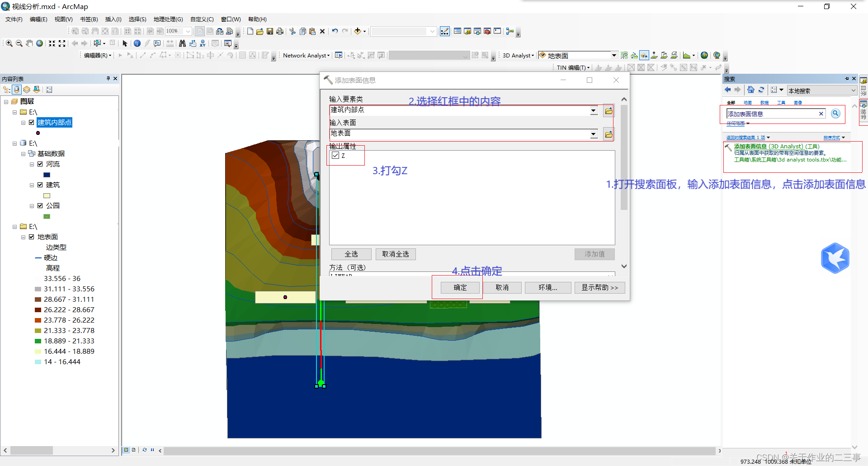Open the 输入要素类 dropdown

(x=594, y=110)
